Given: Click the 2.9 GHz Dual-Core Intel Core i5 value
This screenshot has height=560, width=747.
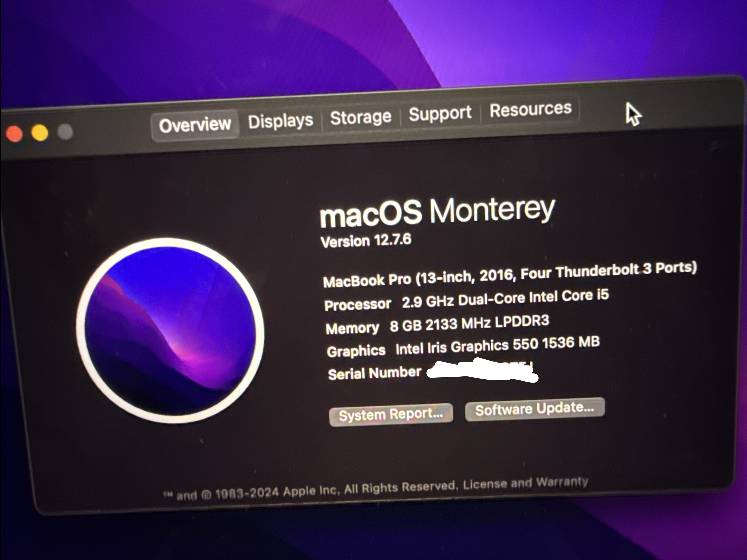Looking at the screenshot, I should pyautogui.click(x=505, y=298).
